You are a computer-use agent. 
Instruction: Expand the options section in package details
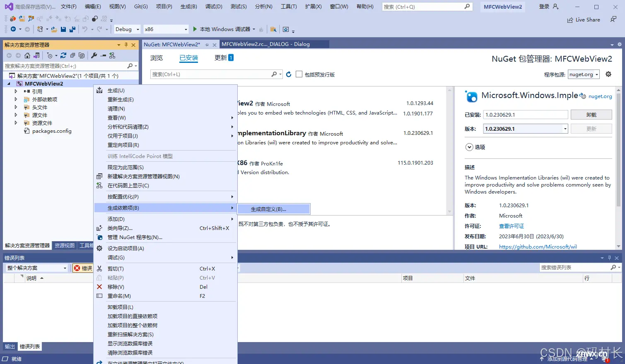pos(469,147)
